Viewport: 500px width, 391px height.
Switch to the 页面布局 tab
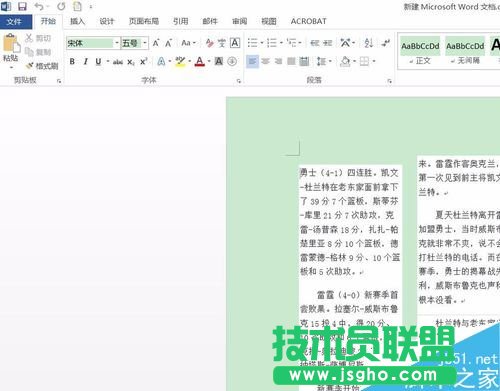(x=144, y=21)
